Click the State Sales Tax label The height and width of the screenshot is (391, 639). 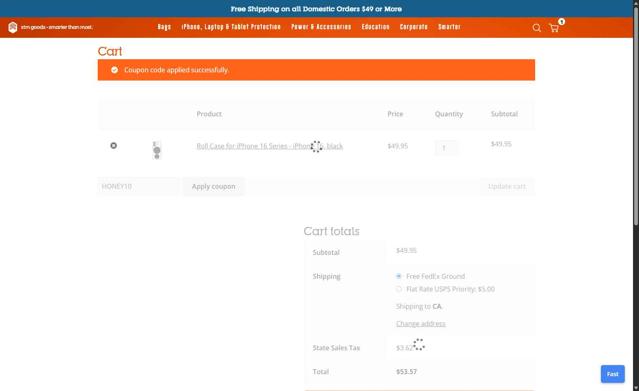click(336, 348)
